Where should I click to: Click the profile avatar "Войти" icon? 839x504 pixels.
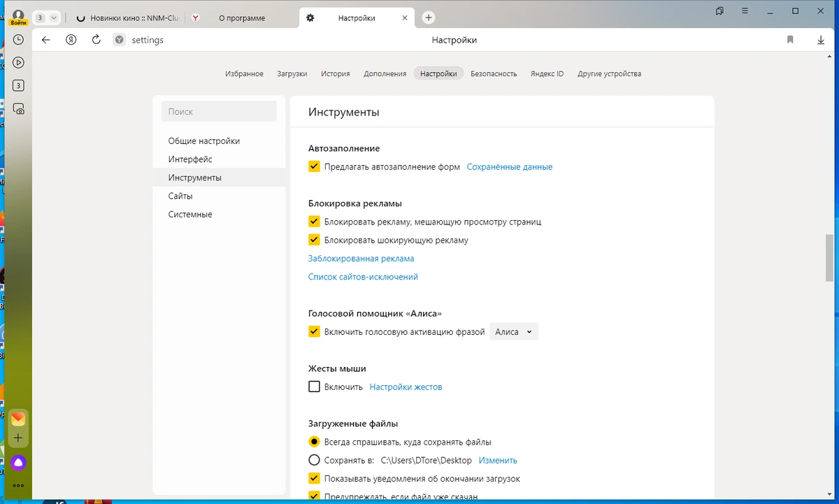click(18, 17)
